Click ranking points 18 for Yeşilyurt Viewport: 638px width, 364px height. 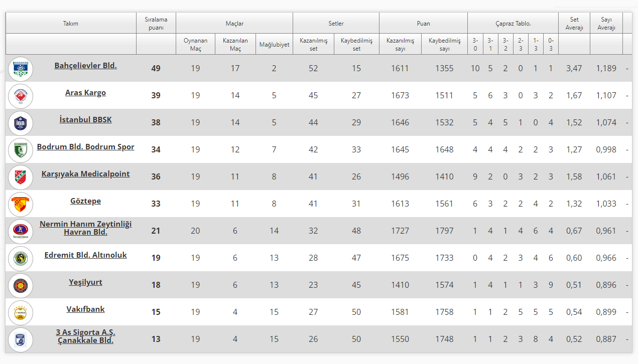coord(156,285)
